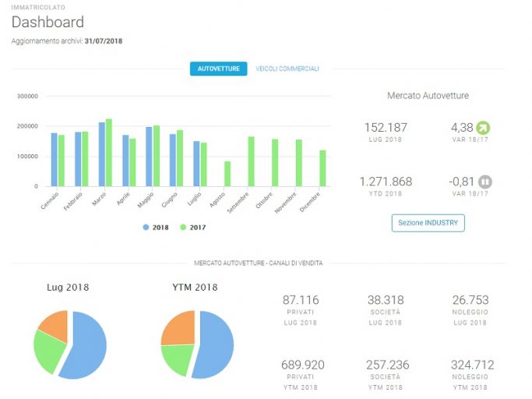Click the Lug 2018 pie chart title

[68, 288]
